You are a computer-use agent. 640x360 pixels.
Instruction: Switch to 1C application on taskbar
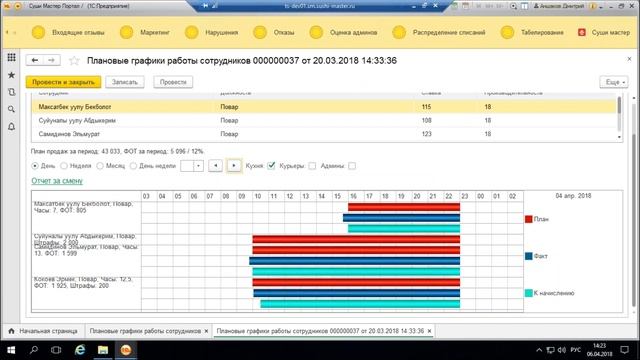126,350
